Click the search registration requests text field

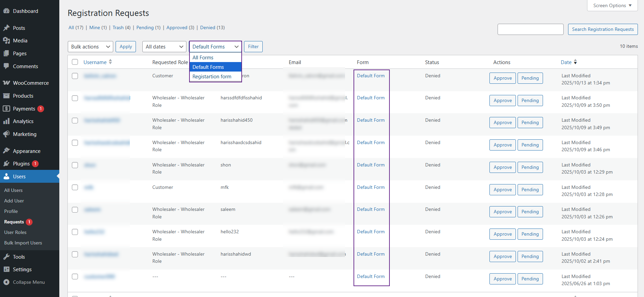pos(530,29)
